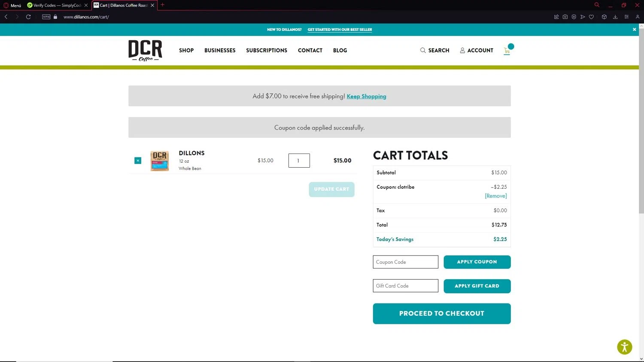Click the Update Cart button
This screenshot has width=644, height=362.
(331, 189)
